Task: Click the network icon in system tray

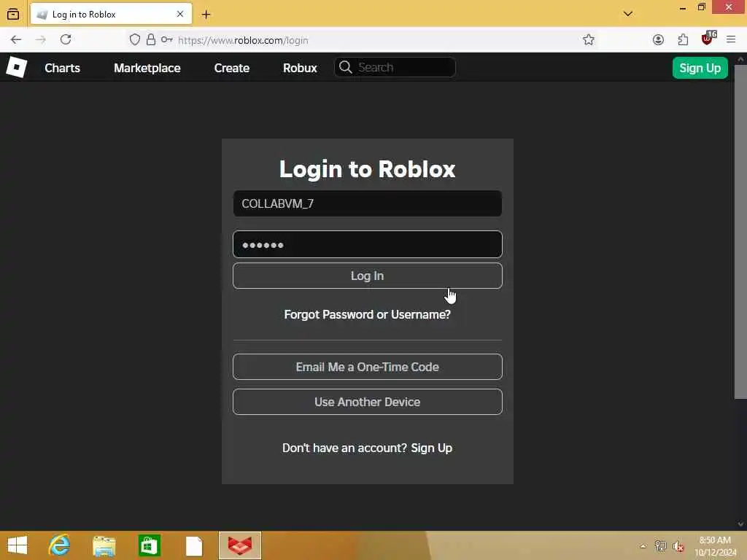Action: coord(660,545)
